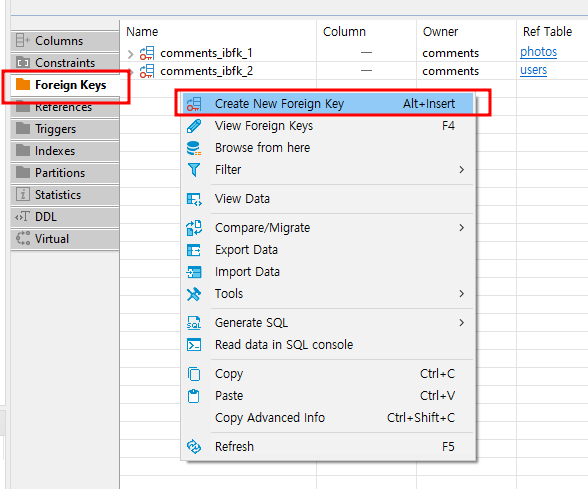This screenshot has height=489, width=588.
Task: Click the Partitions folder icon
Action: [22, 172]
